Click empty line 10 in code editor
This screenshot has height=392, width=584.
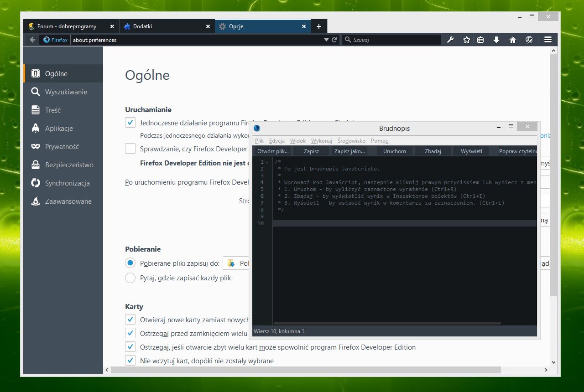pyautogui.click(x=404, y=223)
